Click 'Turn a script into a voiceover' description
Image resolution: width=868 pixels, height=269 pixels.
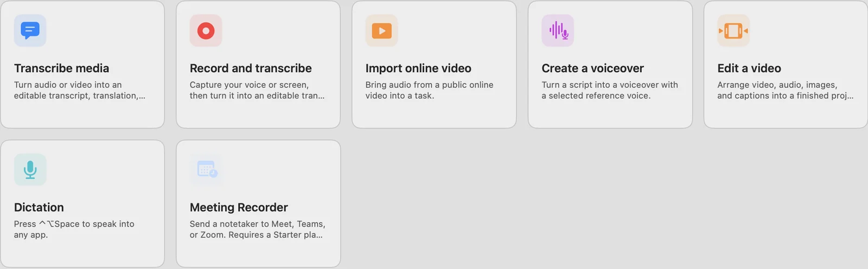(610, 90)
